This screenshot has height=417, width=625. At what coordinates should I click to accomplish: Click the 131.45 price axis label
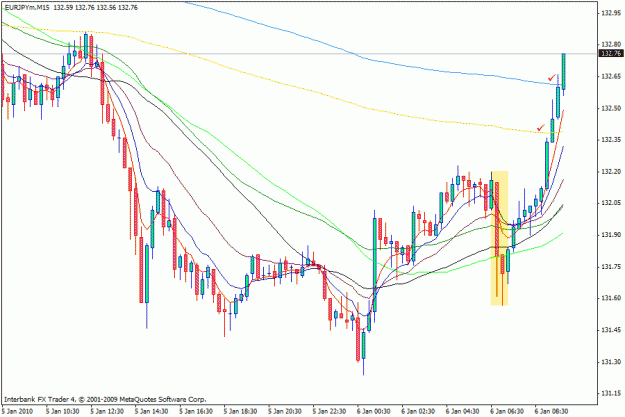click(x=611, y=330)
